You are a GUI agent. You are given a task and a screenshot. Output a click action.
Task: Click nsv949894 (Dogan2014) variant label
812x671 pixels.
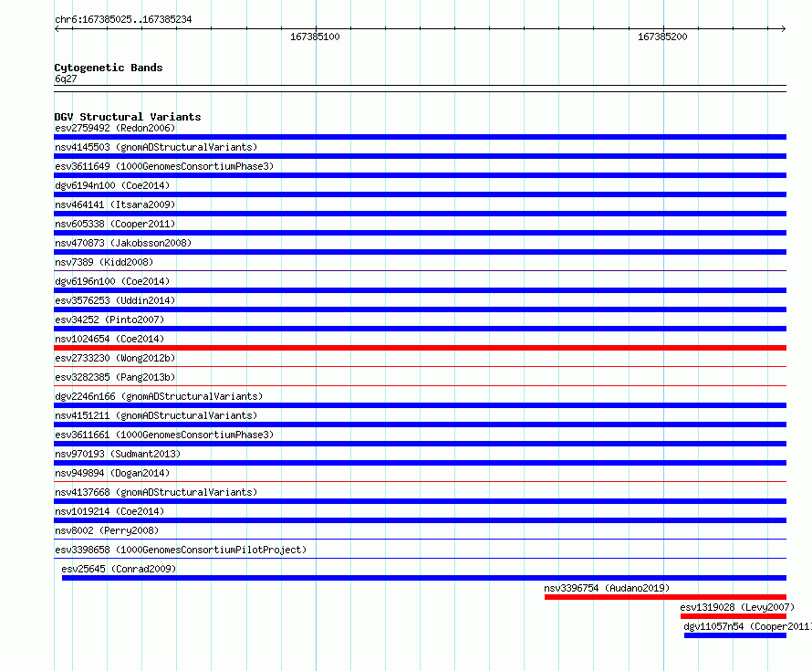point(112,473)
